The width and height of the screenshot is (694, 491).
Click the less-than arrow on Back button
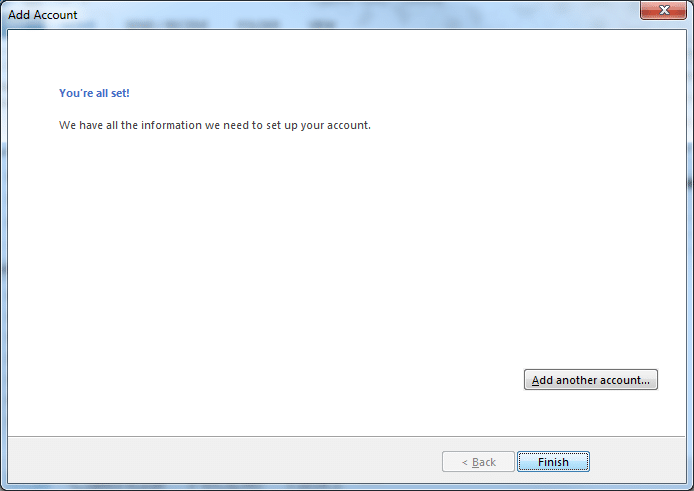click(464, 463)
